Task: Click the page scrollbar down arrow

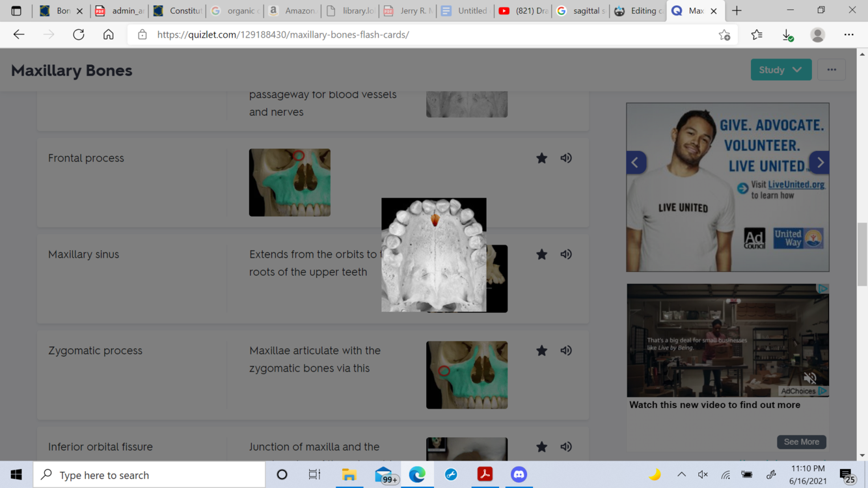Action: (x=862, y=455)
